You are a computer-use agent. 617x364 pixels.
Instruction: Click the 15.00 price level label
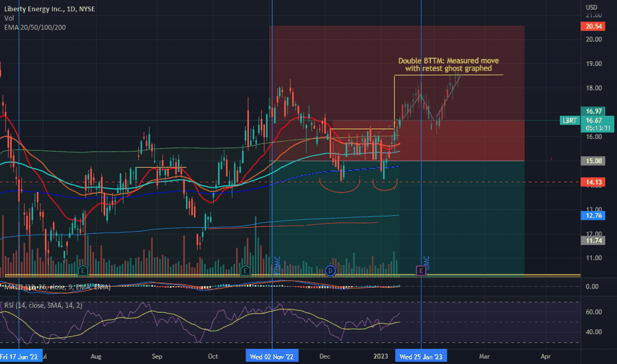[593, 161]
